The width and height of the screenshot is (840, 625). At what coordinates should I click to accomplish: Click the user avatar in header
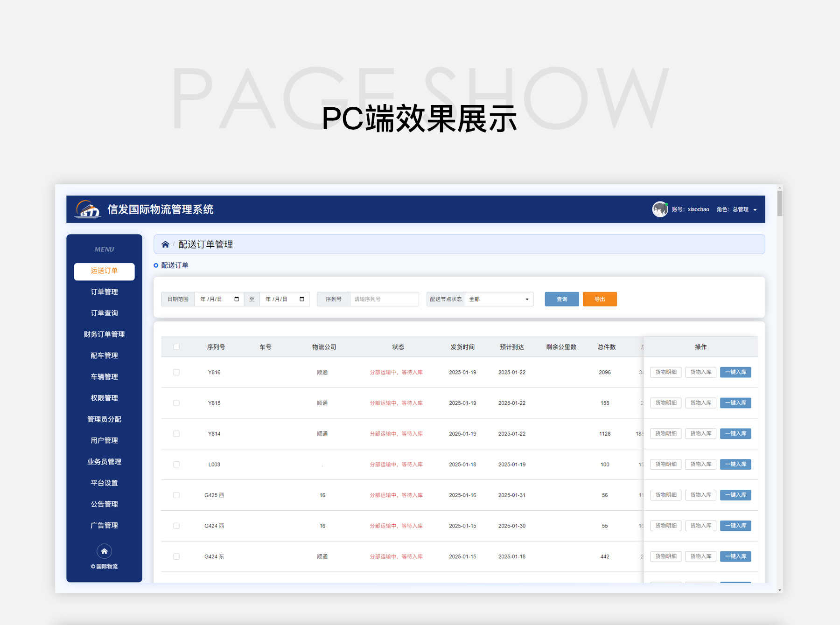660,209
